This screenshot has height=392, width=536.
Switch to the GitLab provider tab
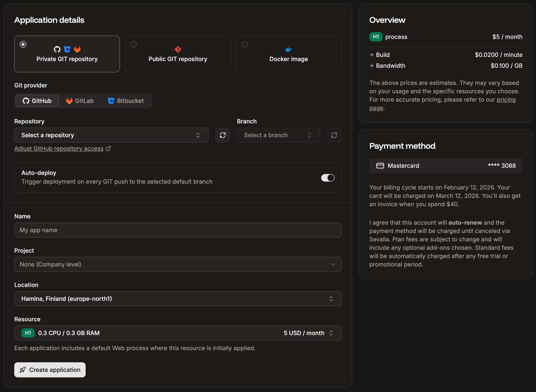coord(80,101)
